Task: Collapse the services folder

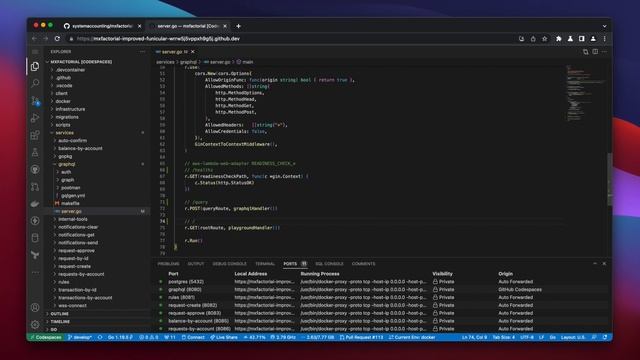Action: 64,133
